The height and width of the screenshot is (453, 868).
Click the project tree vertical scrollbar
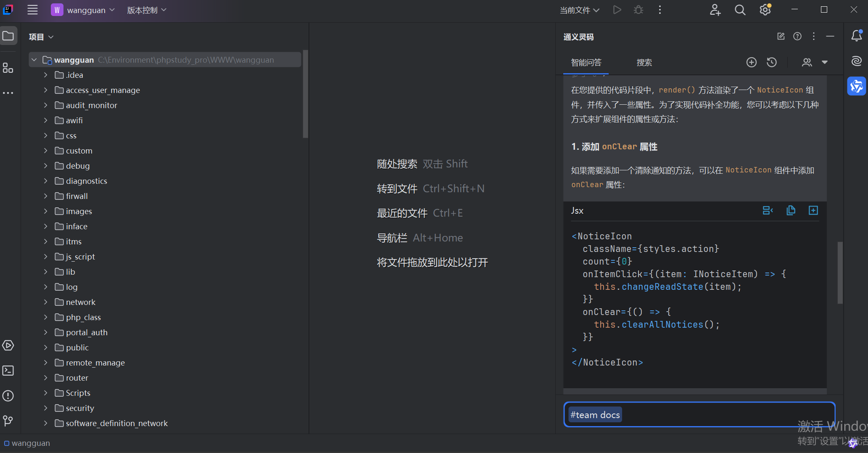(x=306, y=94)
